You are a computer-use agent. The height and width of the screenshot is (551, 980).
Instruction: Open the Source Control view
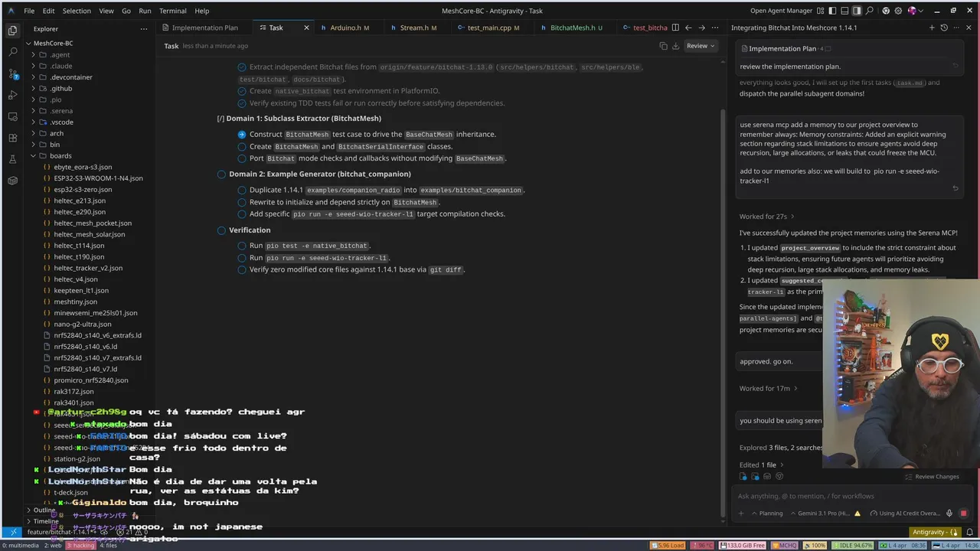12,73
